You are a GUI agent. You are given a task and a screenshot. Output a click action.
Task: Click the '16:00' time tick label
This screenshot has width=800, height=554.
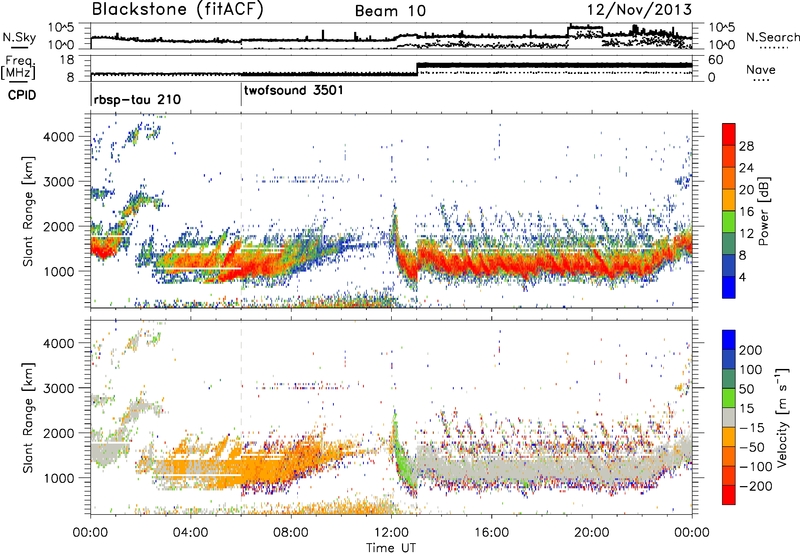click(491, 533)
